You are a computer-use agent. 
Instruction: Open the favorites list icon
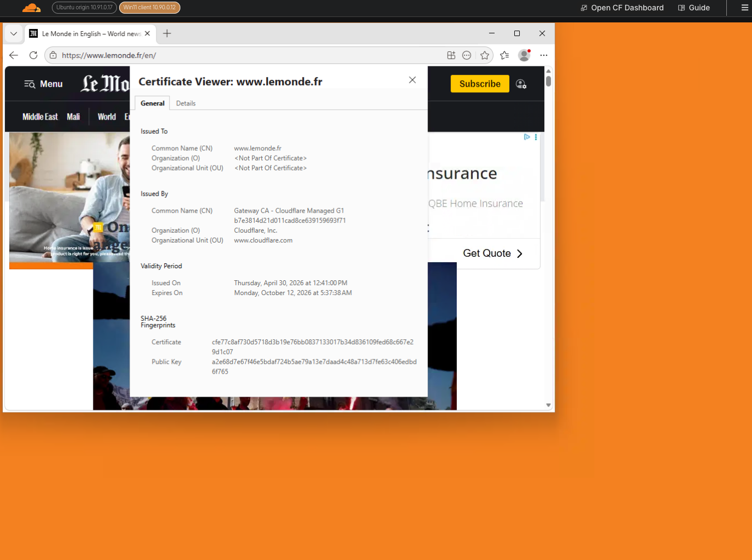click(x=504, y=55)
